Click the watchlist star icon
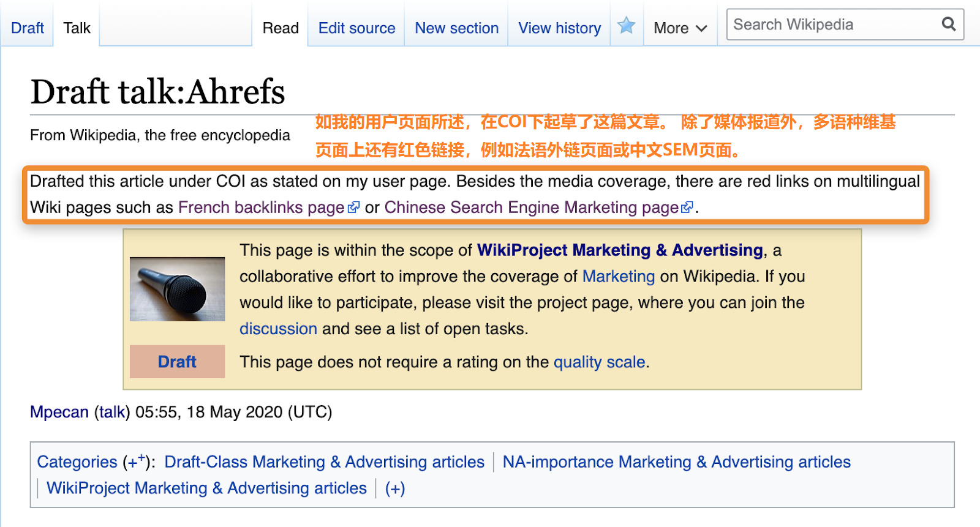 626,26
